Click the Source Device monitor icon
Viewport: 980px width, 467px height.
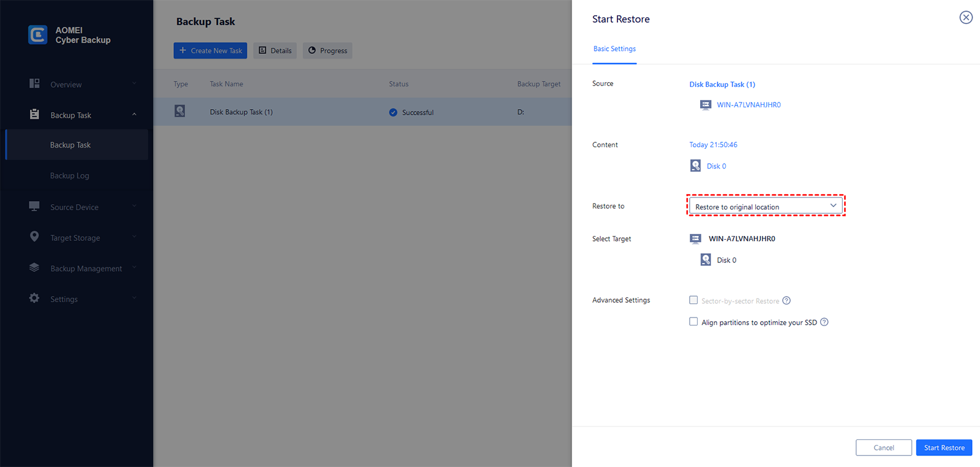35,207
